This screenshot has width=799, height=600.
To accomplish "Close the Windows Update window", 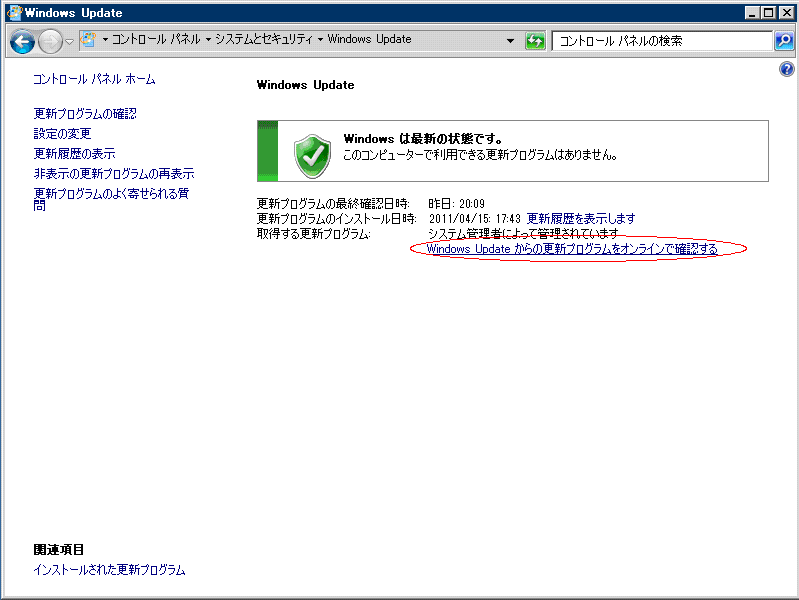I will (x=786, y=13).
